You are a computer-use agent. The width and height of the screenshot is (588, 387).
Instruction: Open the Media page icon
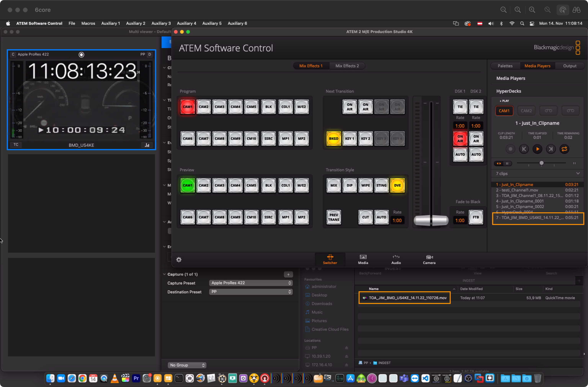pos(363,259)
